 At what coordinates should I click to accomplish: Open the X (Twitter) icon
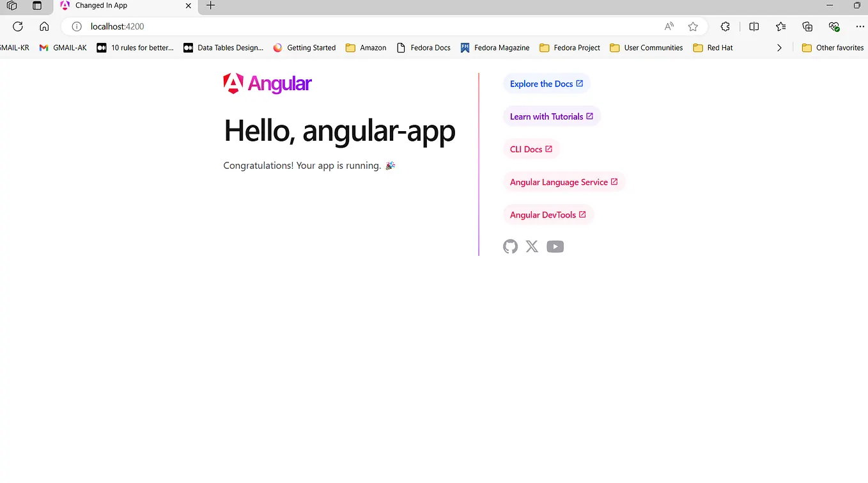[x=532, y=246]
